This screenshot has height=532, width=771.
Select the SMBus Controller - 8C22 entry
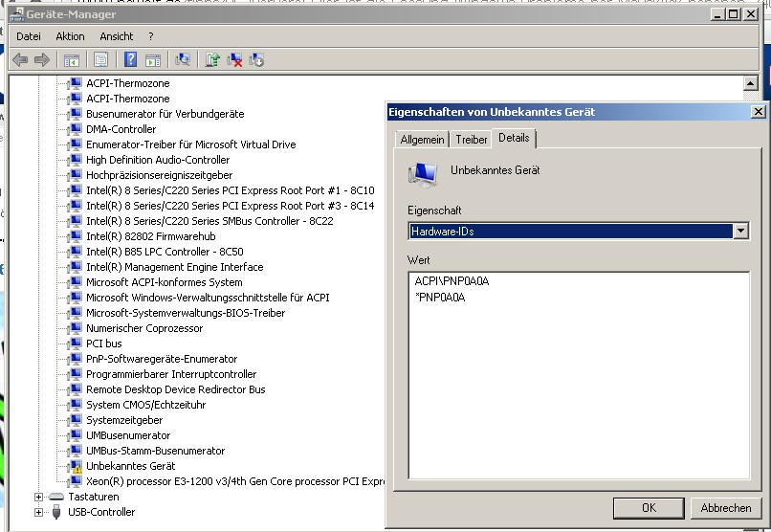pos(209,221)
